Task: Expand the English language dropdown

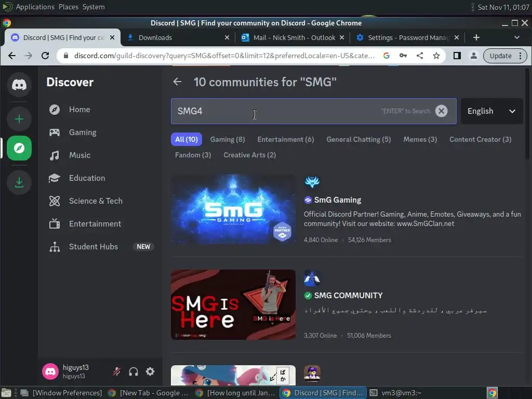Action: click(491, 111)
